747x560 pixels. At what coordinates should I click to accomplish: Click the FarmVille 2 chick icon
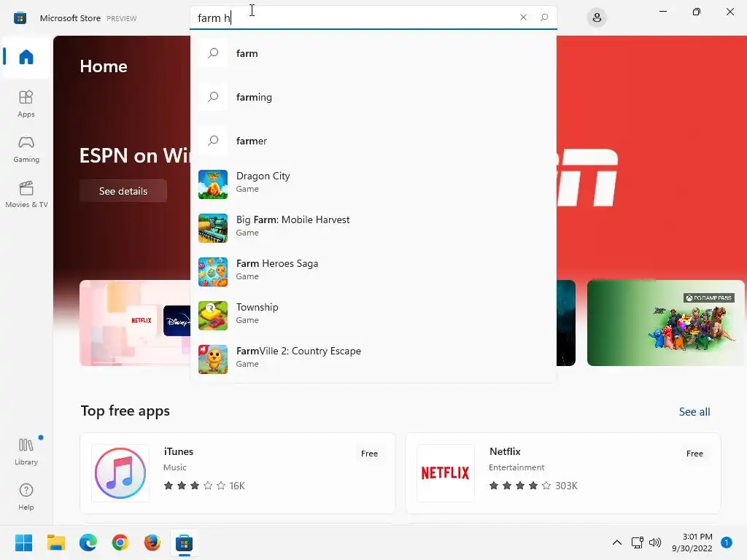(213, 359)
